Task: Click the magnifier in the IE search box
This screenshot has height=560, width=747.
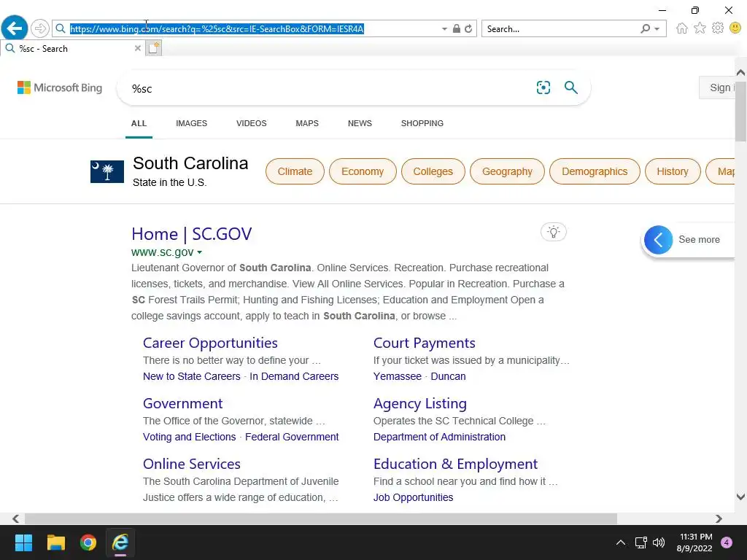Action: (645, 28)
